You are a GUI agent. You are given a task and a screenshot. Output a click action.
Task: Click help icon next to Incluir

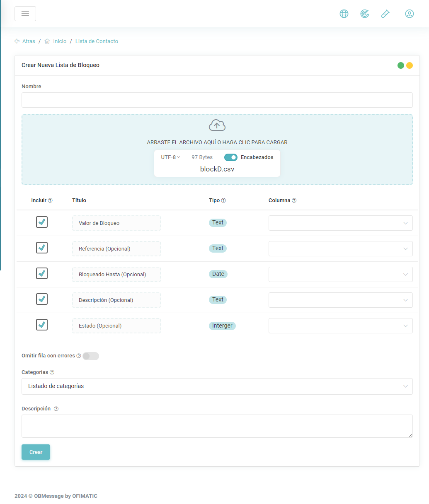tap(50, 200)
